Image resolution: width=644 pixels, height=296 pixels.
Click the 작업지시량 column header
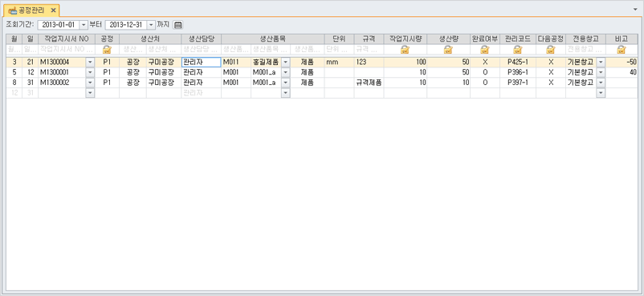point(406,39)
